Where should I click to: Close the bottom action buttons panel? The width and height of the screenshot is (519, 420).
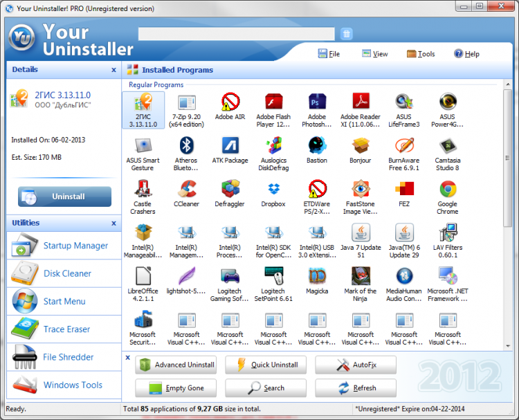click(x=128, y=358)
